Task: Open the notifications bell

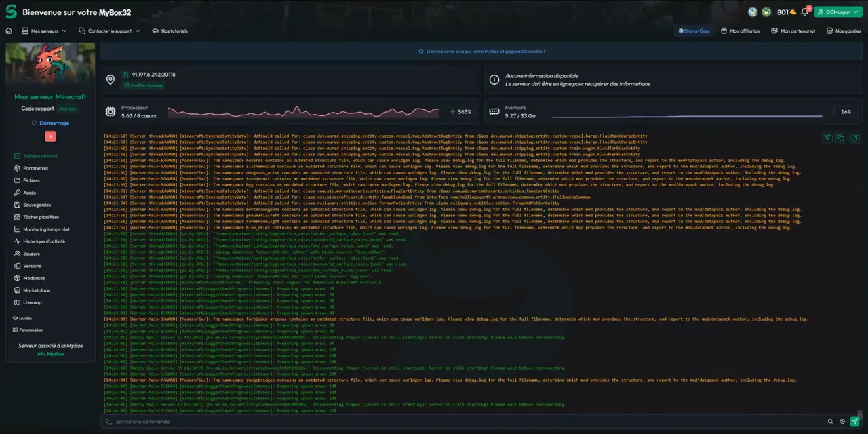Action: (x=805, y=12)
